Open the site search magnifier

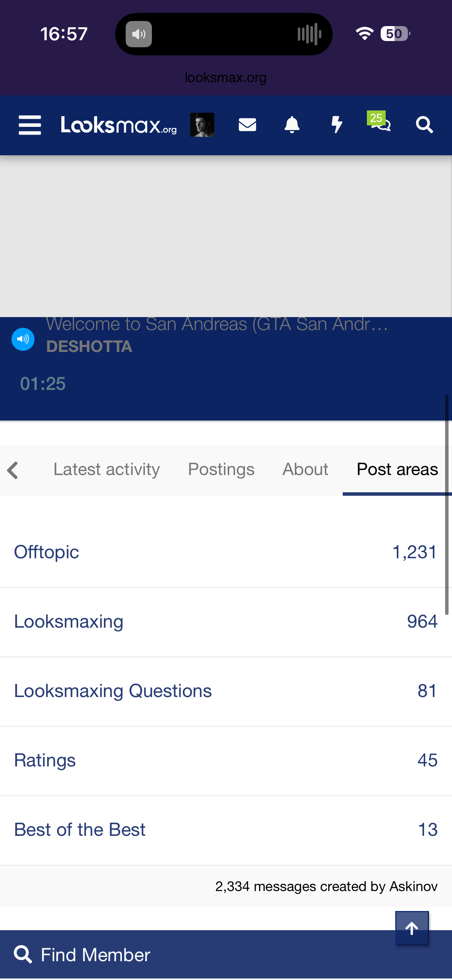click(x=424, y=125)
